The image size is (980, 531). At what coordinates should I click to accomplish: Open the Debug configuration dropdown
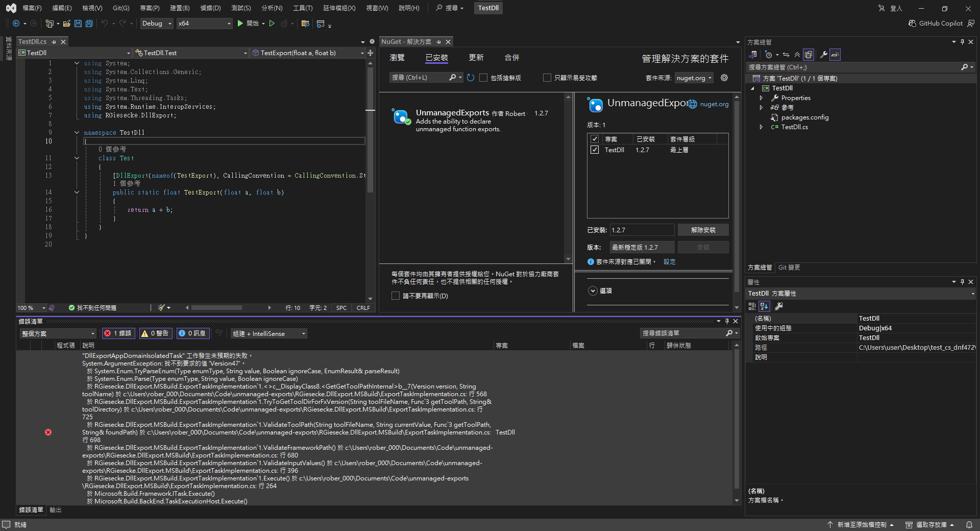[x=157, y=23]
